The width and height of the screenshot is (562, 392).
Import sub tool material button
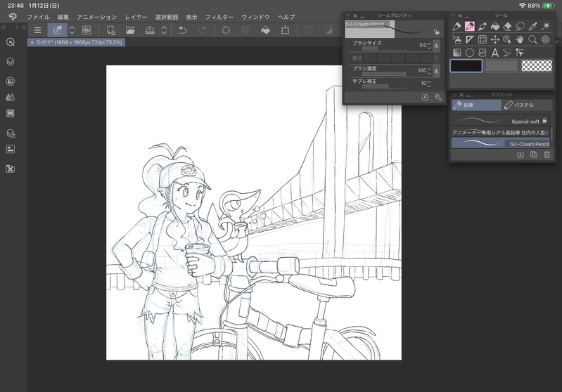[521, 155]
